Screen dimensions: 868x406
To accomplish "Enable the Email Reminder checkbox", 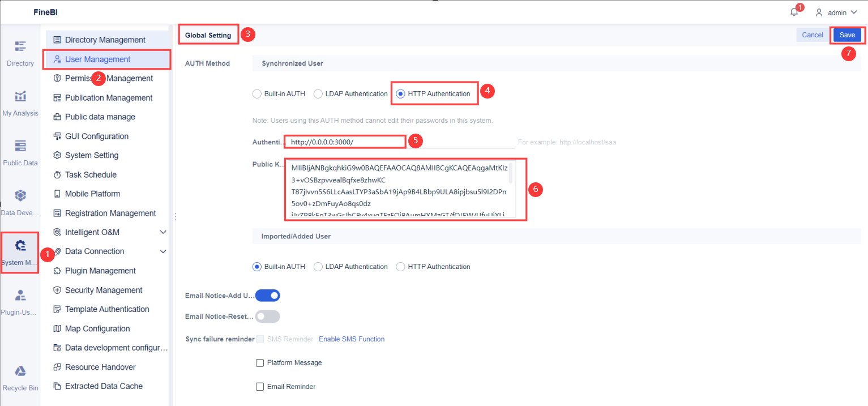I will [260, 386].
